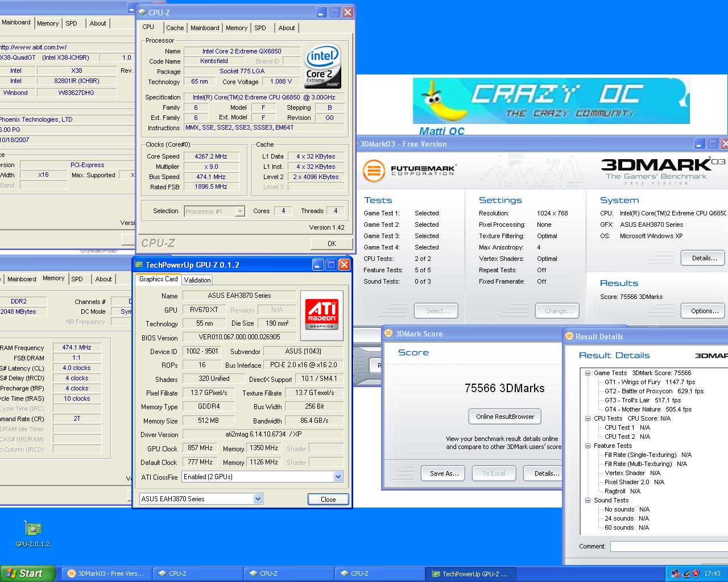Screen dimensions: 728x582
Task: Select Ragtroll result row
Action: point(622,491)
